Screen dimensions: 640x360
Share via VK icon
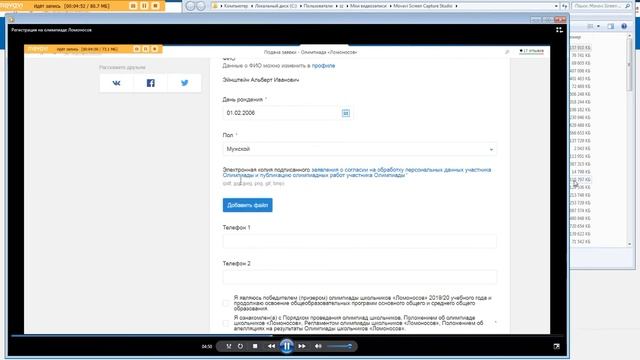116,83
